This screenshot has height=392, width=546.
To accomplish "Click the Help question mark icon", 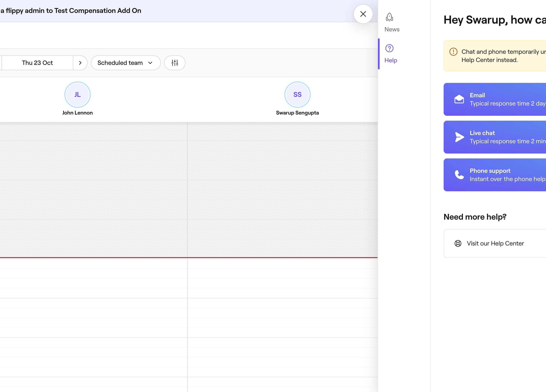I will pyautogui.click(x=389, y=48).
